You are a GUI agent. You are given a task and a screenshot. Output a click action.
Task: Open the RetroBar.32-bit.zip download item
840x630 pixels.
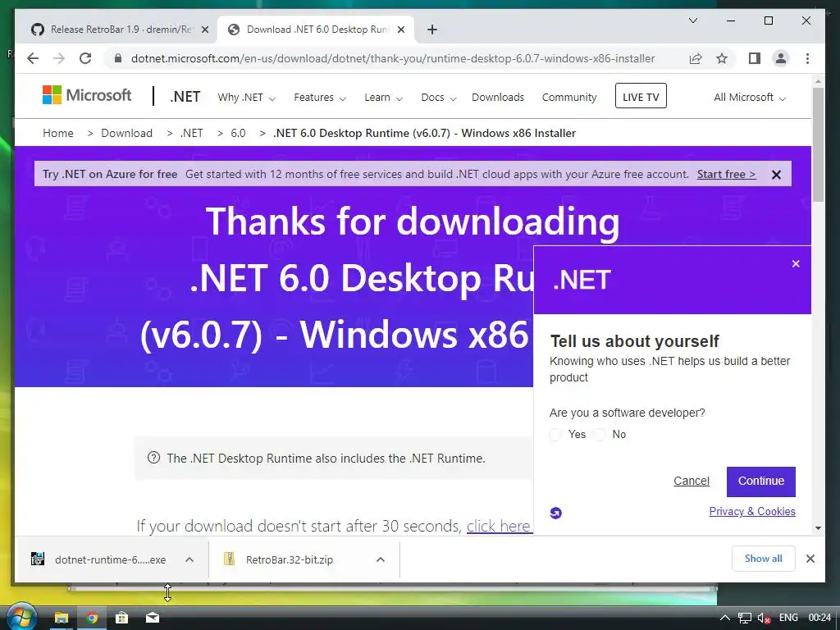(x=290, y=559)
